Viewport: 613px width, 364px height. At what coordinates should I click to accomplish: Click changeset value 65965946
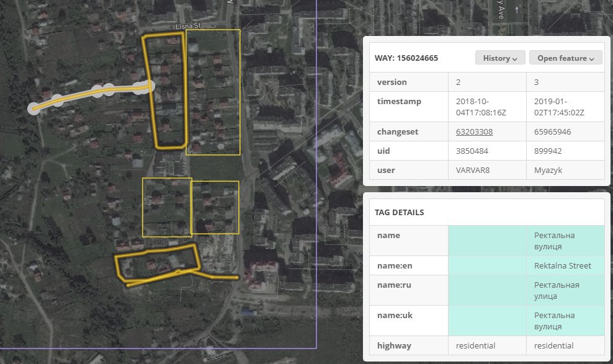click(x=552, y=131)
